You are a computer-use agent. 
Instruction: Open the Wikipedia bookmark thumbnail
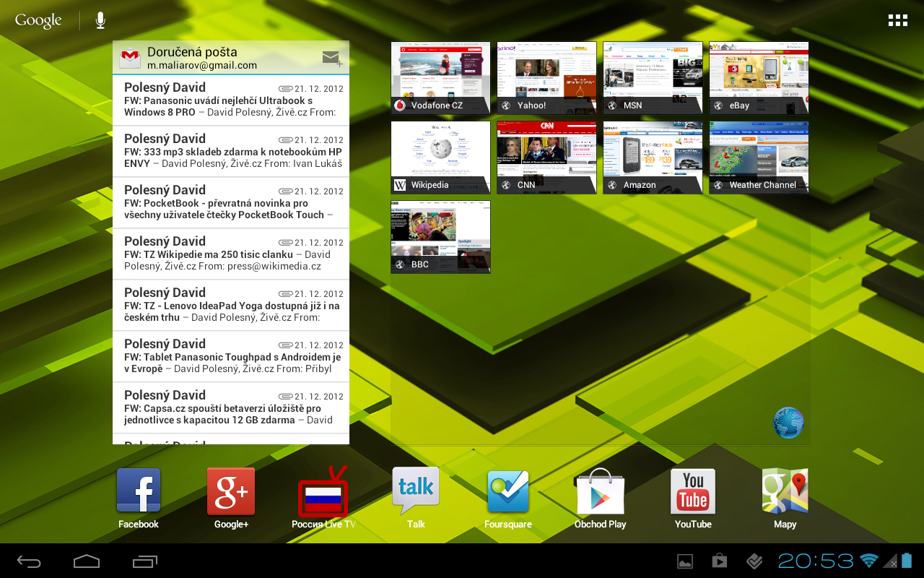[x=440, y=157]
